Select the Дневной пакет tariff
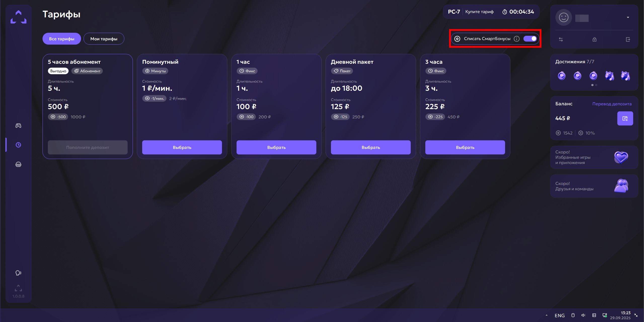 [371, 147]
